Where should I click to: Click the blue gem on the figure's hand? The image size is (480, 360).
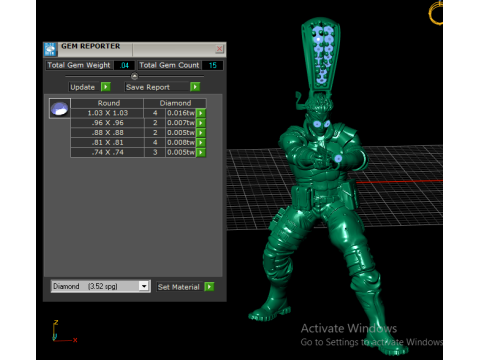click(338, 159)
